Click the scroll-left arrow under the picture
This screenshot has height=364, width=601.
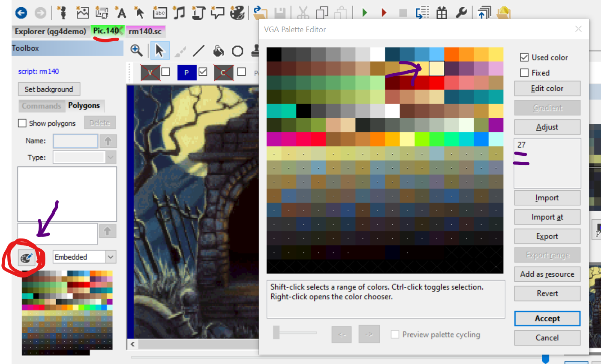tap(132, 344)
